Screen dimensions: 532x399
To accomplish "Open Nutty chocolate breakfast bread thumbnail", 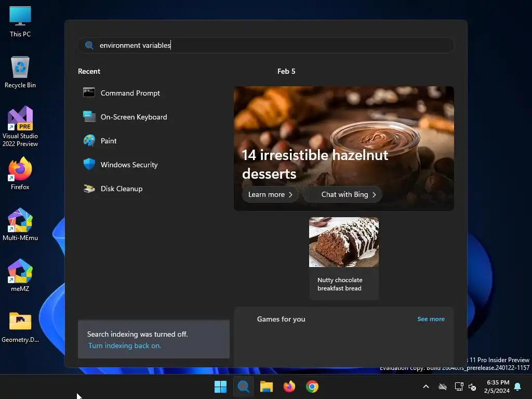I will pyautogui.click(x=344, y=242).
